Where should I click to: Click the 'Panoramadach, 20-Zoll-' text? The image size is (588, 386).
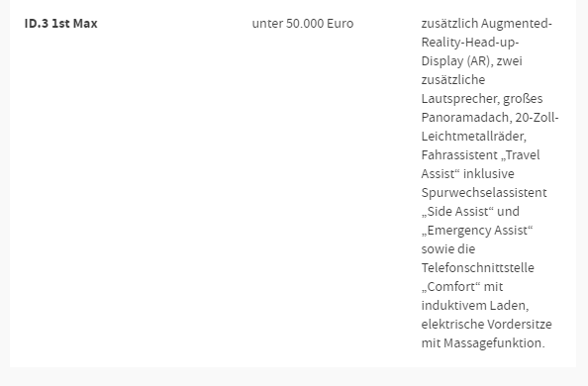click(490, 118)
